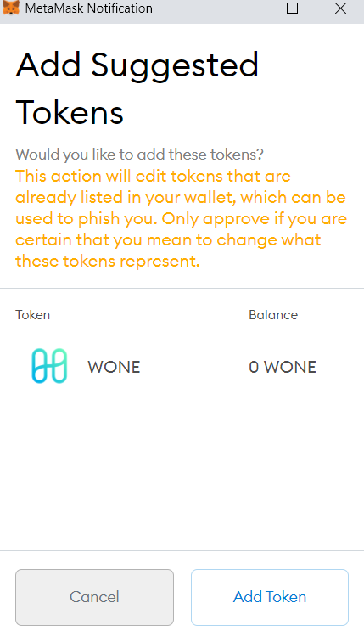
Task: Click the 'Add Suggested' heading line
Action: click(137, 67)
